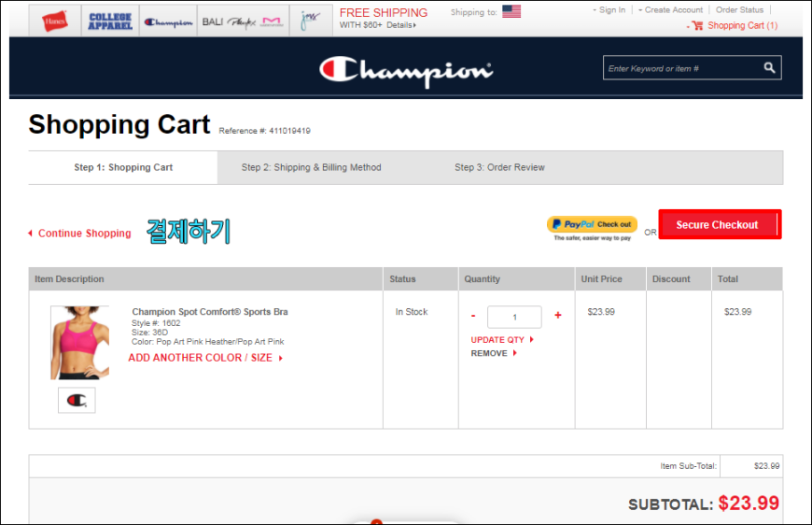The height and width of the screenshot is (525, 812).
Task: Pay with PayPal Check out button
Action: click(x=593, y=224)
